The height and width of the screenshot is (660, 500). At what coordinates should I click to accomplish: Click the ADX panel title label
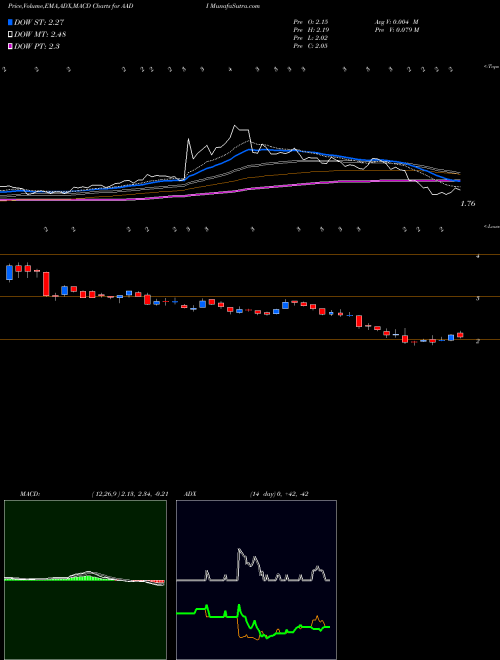point(190,494)
